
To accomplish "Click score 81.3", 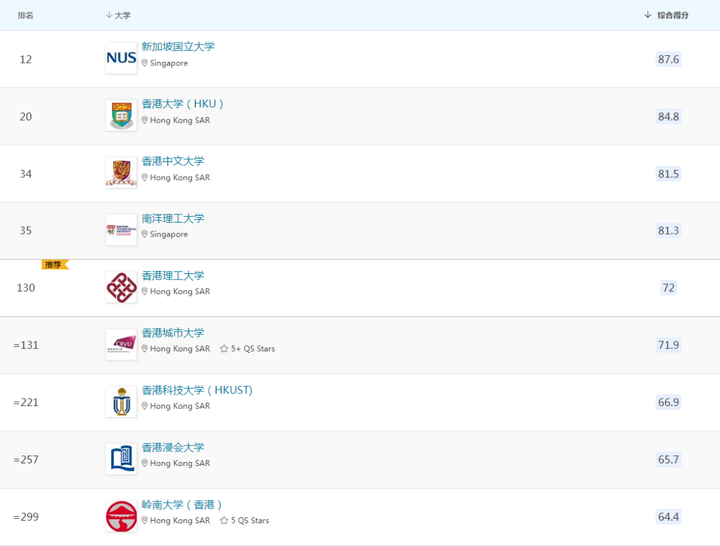I will click(x=668, y=231).
